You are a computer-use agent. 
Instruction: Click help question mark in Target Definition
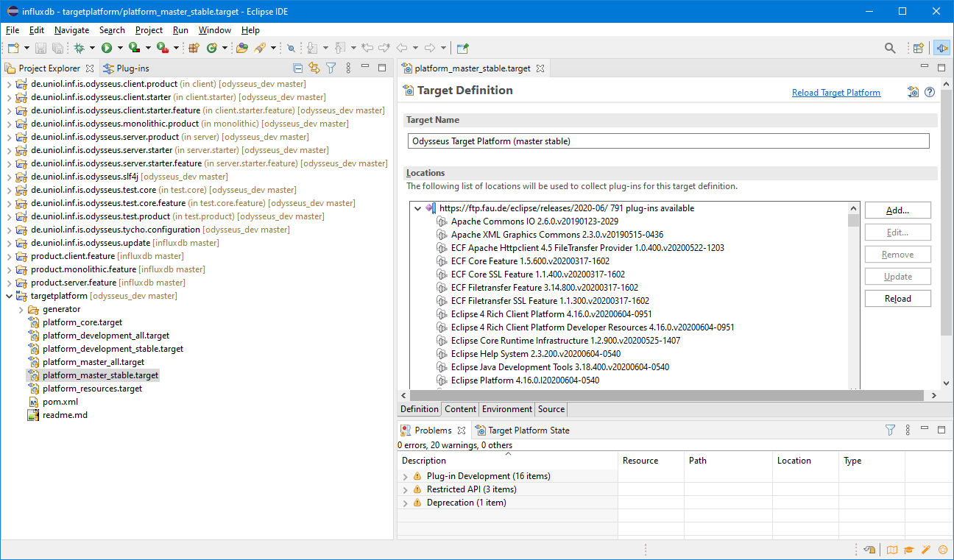929,92
